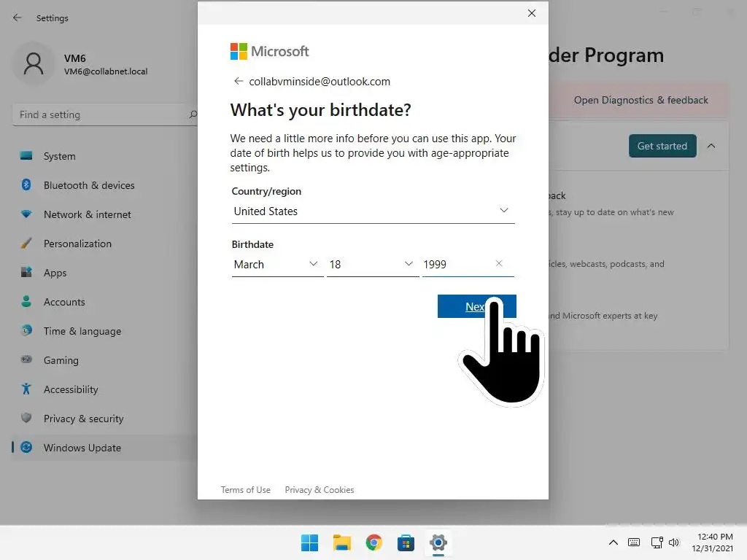This screenshot has height=560, width=747.
Task: Close the Microsoft sign-in dialog
Action: click(x=532, y=13)
